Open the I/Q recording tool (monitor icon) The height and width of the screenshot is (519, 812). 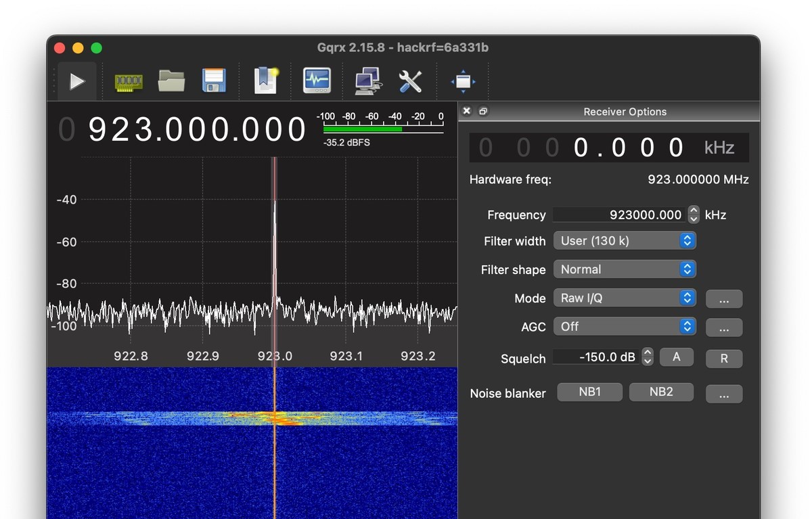(317, 81)
